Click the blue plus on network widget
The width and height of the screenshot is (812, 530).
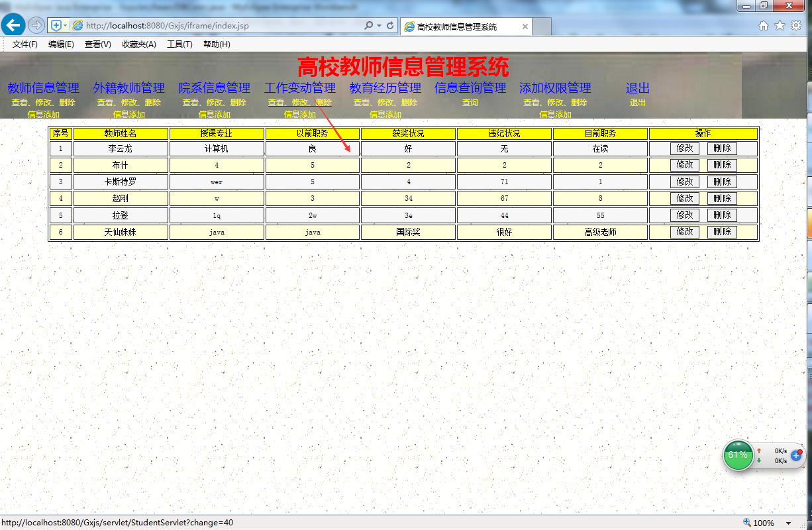click(796, 456)
